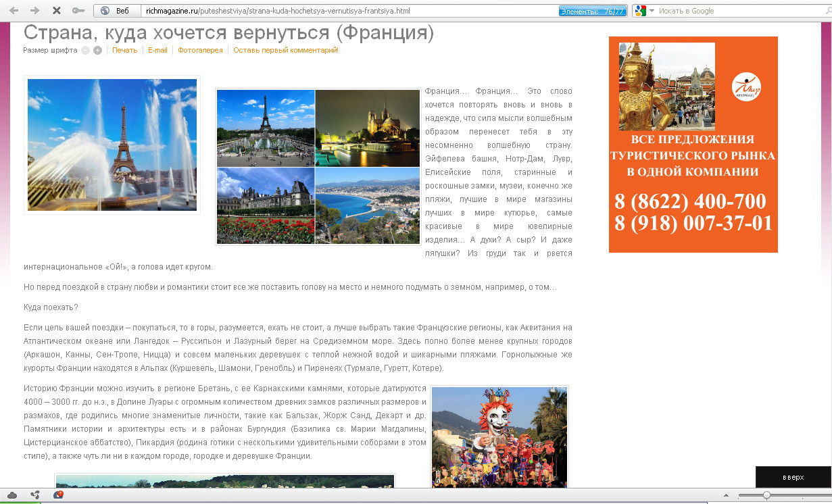
Task: Open the carnival float photo
Action: [x=499, y=436]
